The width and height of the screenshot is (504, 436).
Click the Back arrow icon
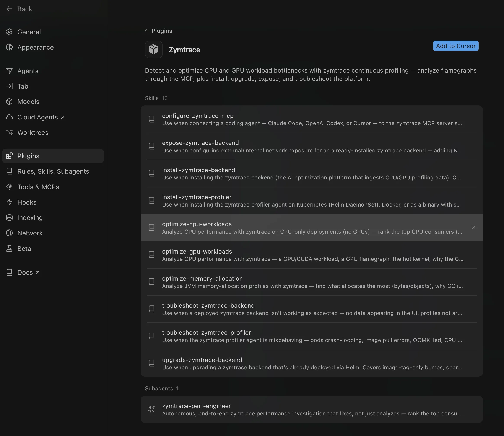pos(9,9)
